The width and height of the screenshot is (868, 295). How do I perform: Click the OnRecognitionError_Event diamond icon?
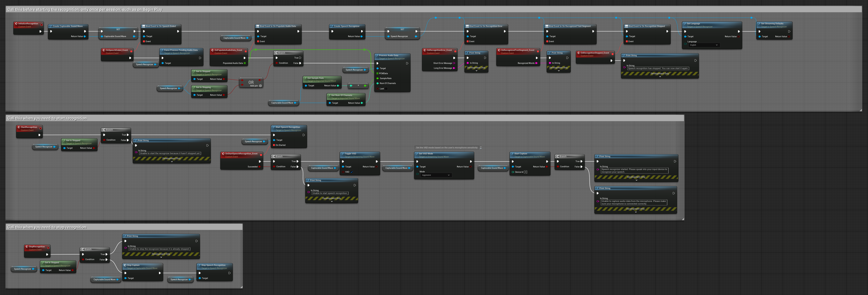425,50
